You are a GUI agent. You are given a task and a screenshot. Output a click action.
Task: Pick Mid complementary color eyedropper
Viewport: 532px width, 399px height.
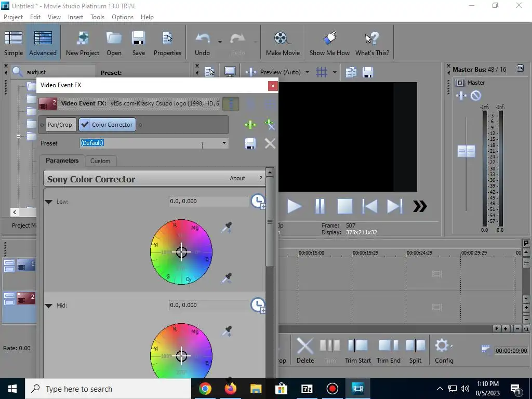[x=227, y=331]
